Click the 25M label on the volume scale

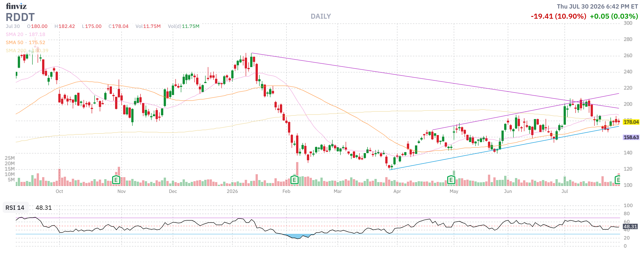pyautogui.click(x=10, y=158)
